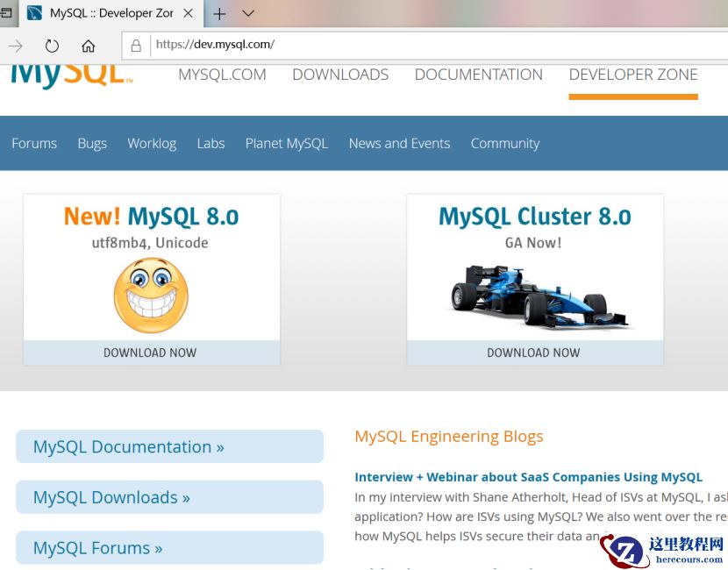Select DOCUMENTATION in the top navigation
This screenshot has height=570, width=728.
(478, 75)
